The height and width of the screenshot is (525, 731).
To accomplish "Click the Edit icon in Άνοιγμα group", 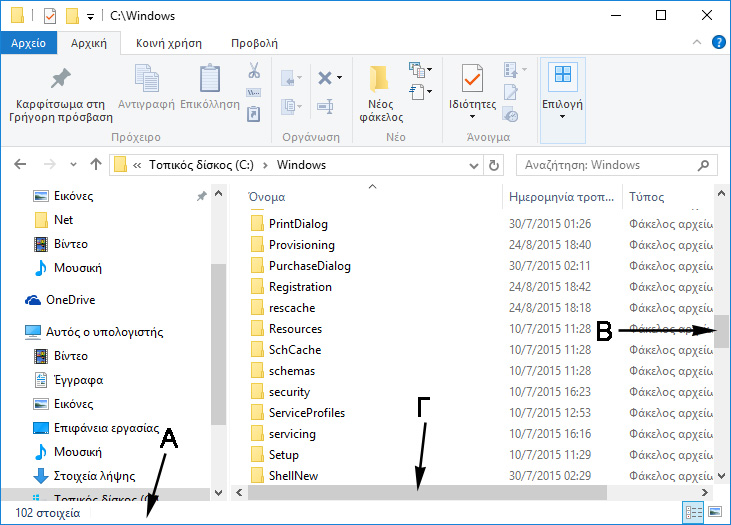I will tap(510, 92).
